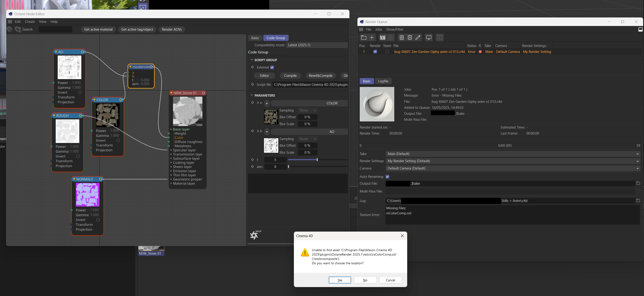Open Picture Viewer monitor icon
Image resolution: width=644 pixels, height=296 pixels.
(429, 38)
